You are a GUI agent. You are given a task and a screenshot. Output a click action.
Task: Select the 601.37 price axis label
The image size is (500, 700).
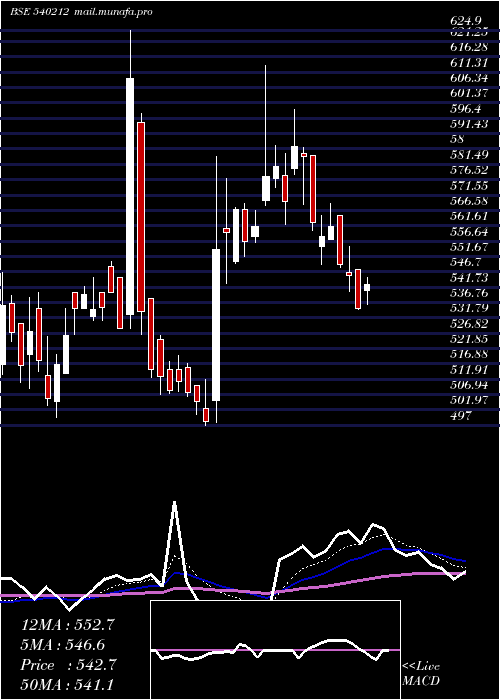[x=470, y=93]
